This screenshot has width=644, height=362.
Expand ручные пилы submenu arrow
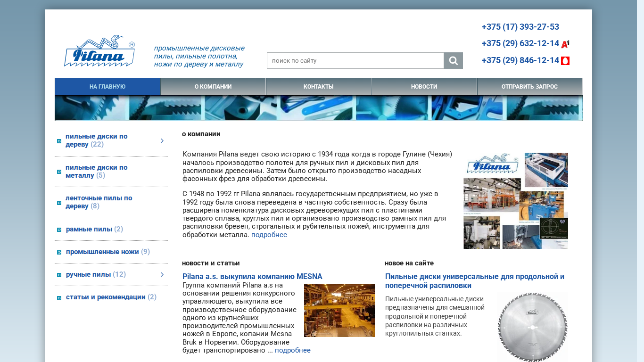162,274
